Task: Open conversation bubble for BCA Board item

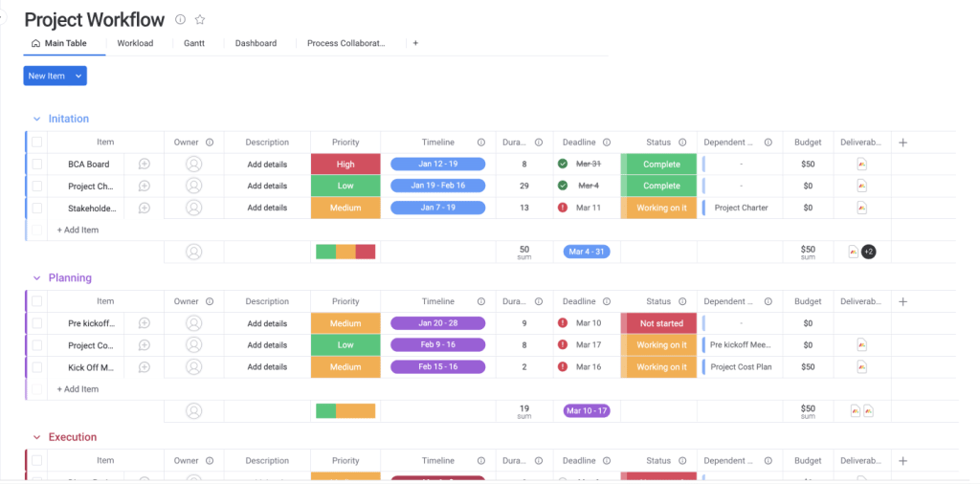Action: [x=144, y=165]
